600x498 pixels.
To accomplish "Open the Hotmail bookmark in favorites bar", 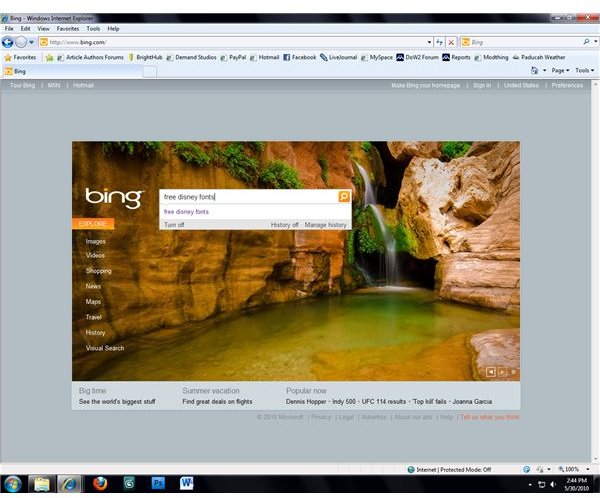I will tap(265, 57).
